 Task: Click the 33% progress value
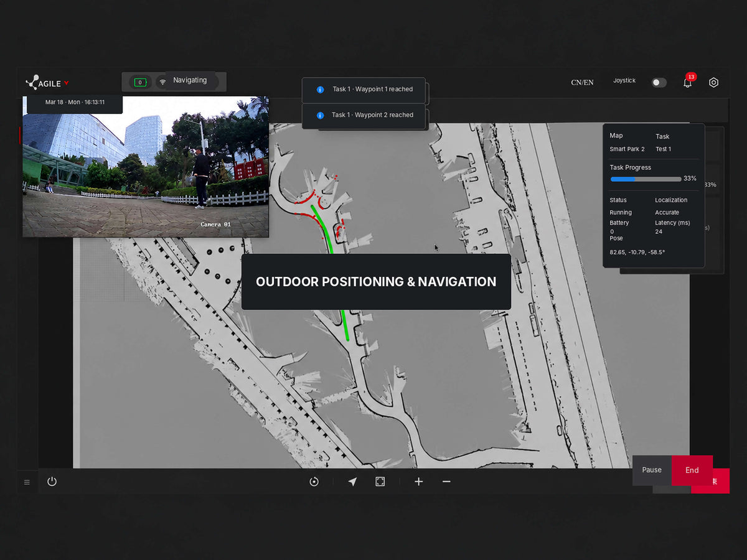[690, 179]
